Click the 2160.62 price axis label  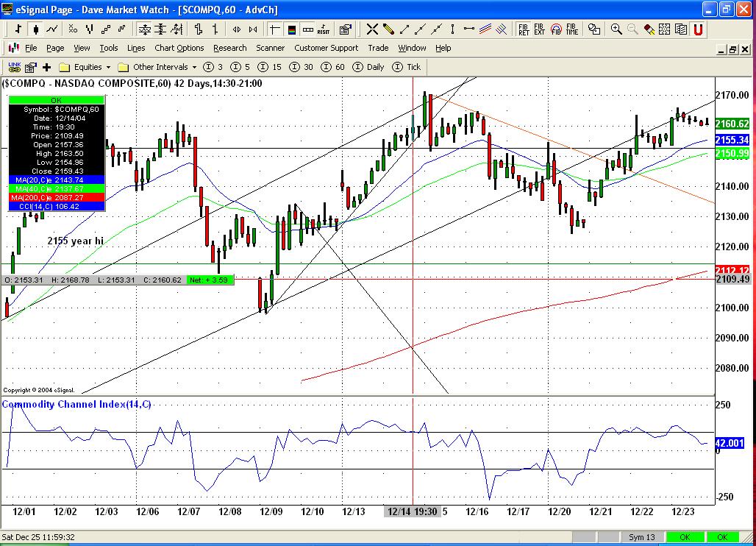pyautogui.click(x=732, y=124)
